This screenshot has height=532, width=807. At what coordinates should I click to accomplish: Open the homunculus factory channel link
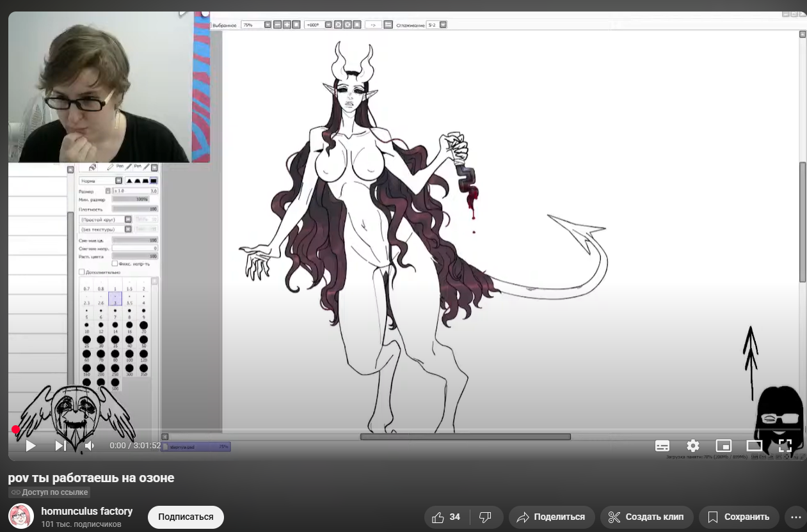point(86,511)
